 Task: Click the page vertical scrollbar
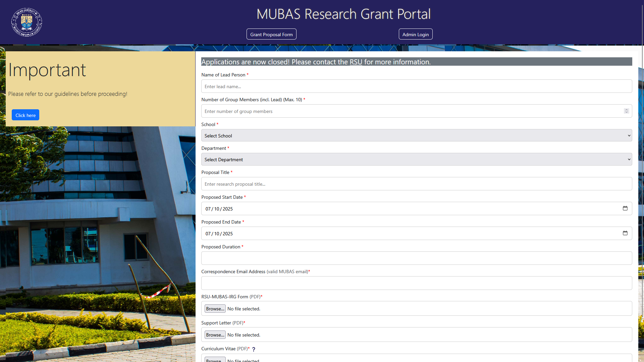pos(642,181)
